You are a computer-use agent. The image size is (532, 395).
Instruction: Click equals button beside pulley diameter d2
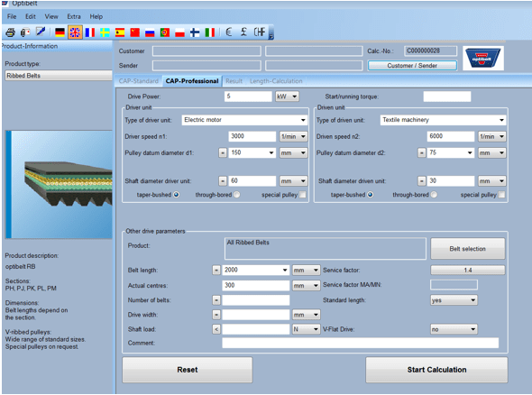[x=421, y=152]
